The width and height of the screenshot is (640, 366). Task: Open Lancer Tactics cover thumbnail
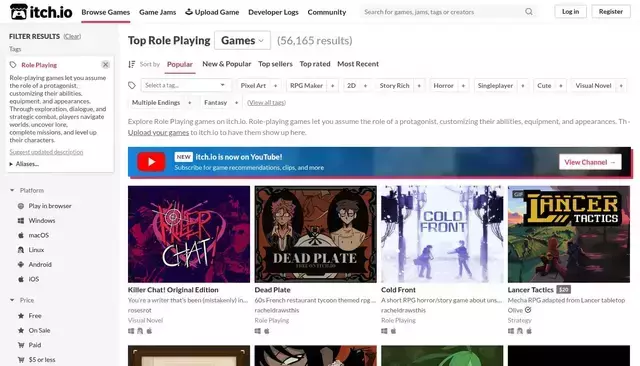(x=569, y=234)
